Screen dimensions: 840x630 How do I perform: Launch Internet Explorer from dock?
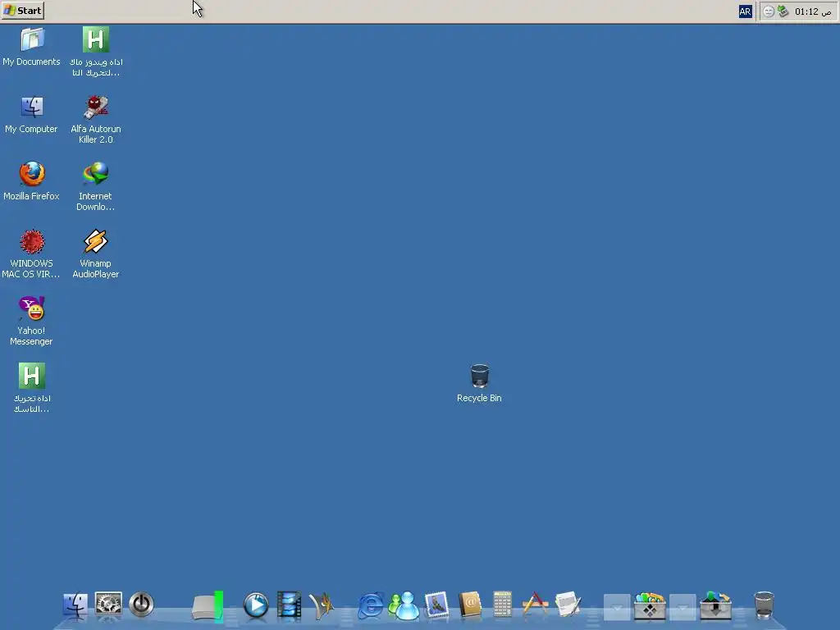coord(371,605)
